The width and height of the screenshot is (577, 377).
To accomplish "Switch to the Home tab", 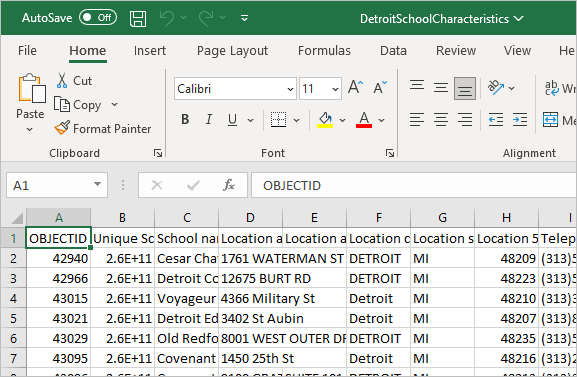I will 88,50.
